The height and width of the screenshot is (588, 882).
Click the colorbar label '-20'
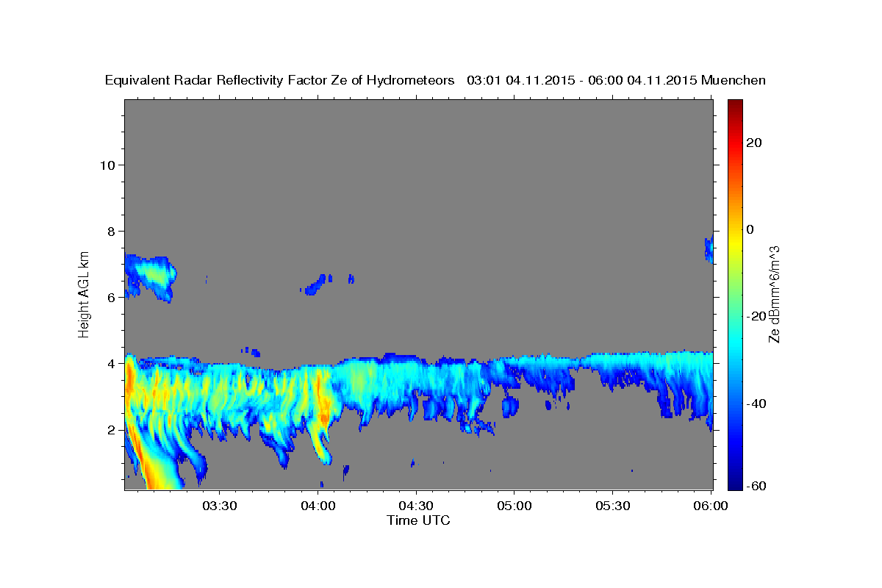click(x=757, y=316)
